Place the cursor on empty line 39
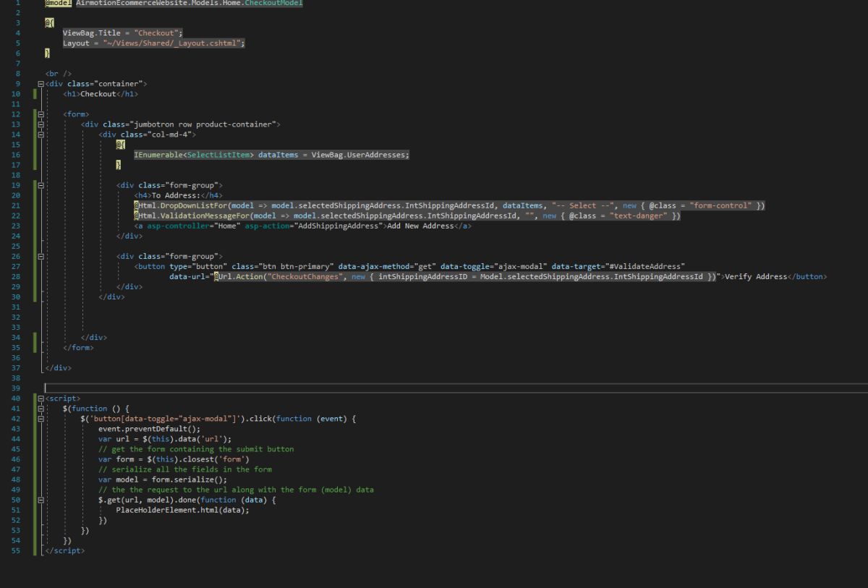868x588 pixels. (456, 388)
